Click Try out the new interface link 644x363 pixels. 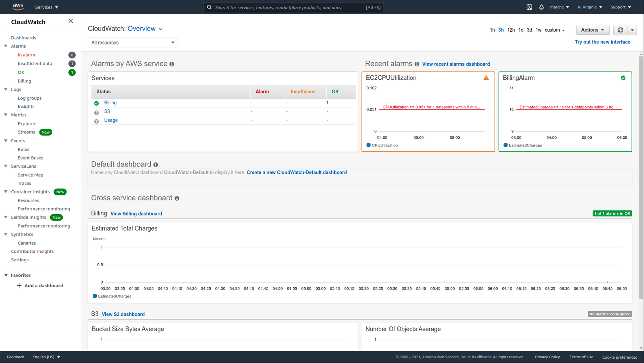(602, 42)
